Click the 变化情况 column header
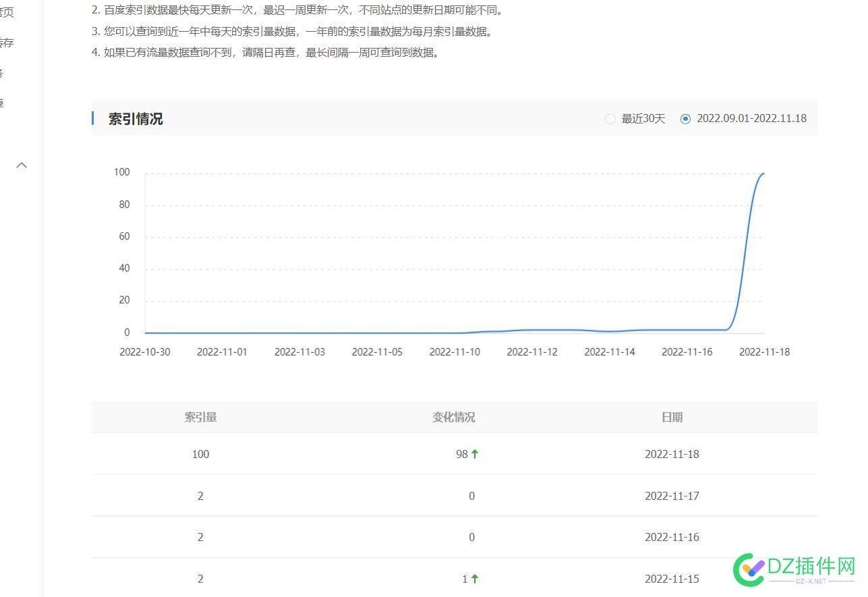The height and width of the screenshot is (597, 868). click(x=454, y=417)
